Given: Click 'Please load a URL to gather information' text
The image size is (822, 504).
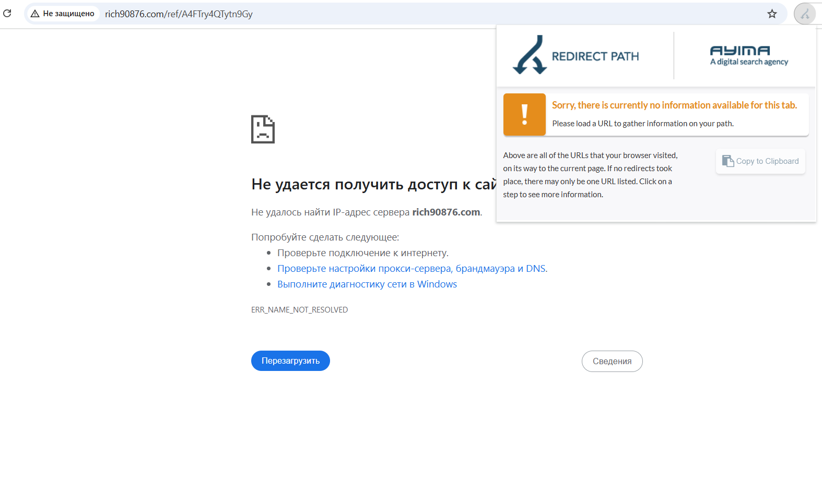Looking at the screenshot, I should pyautogui.click(x=643, y=124).
